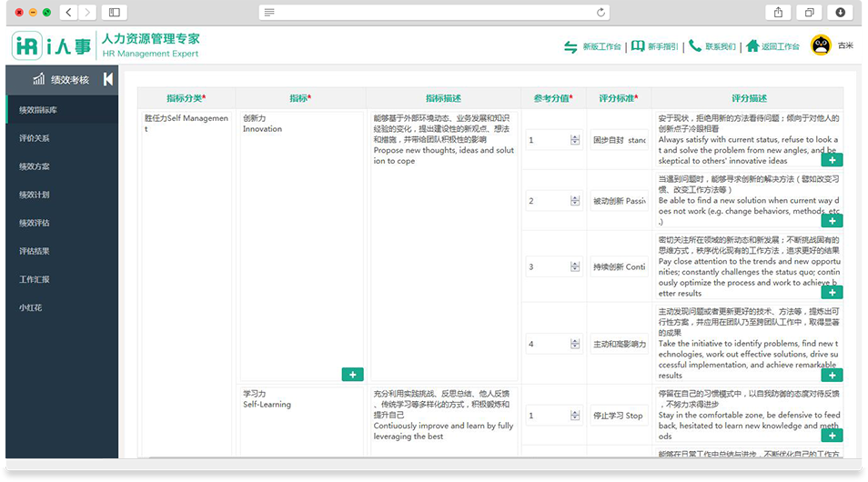Add indicator under 创新力 Innovation plus button
868x482 pixels.
(353, 375)
